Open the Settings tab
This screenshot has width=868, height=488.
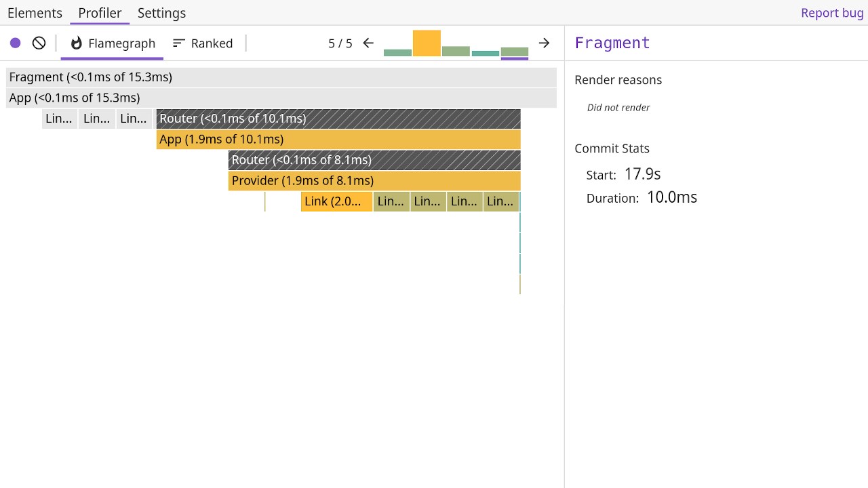(161, 13)
